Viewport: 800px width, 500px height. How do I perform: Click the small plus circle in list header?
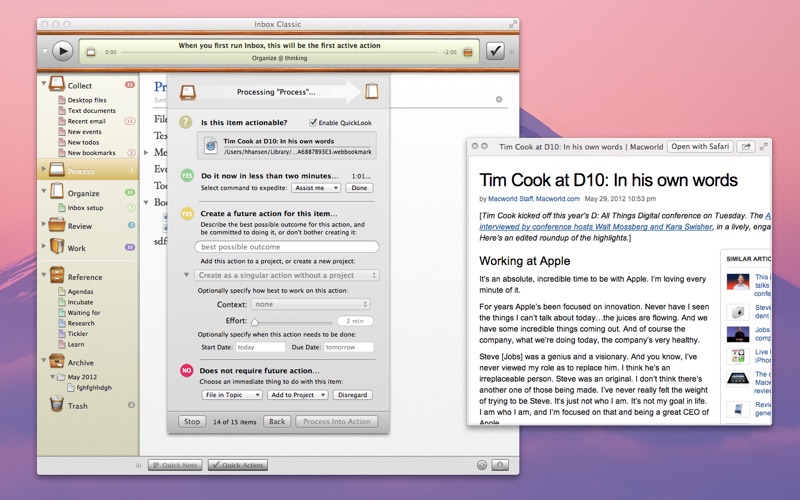[x=499, y=99]
